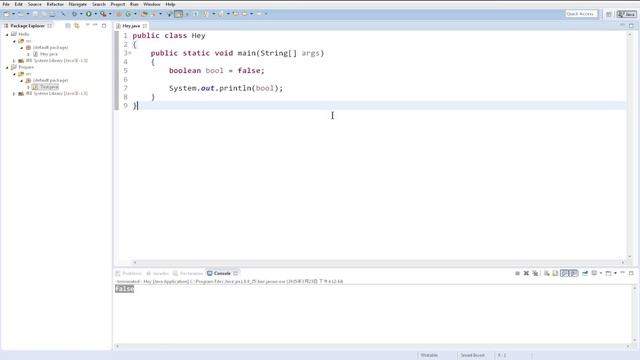
Task: Open the Package Explorer view menu
Action: 87,25
